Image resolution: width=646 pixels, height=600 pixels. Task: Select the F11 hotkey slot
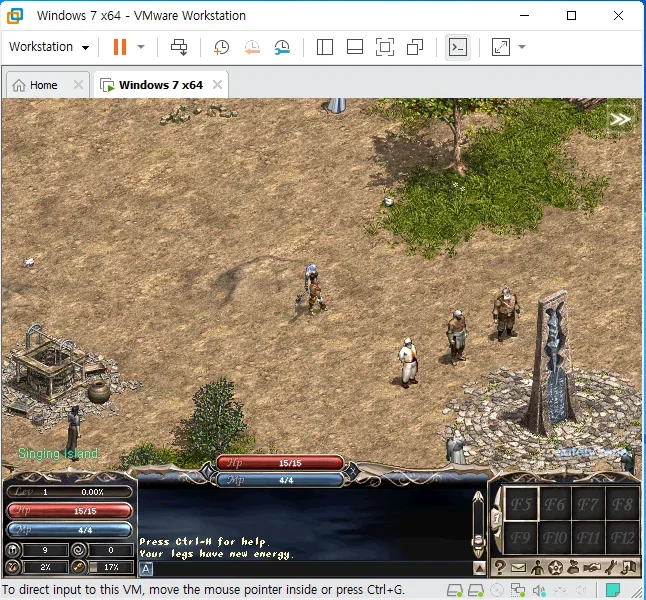coord(588,537)
